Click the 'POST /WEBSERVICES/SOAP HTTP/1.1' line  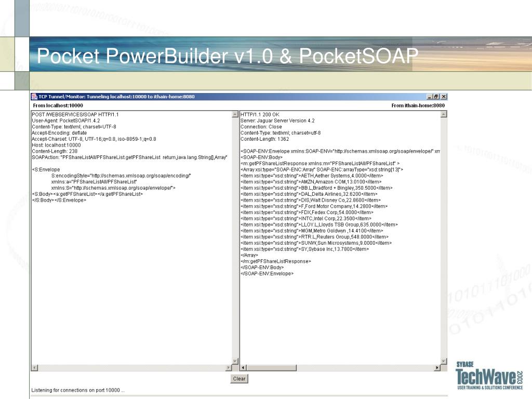pos(75,115)
